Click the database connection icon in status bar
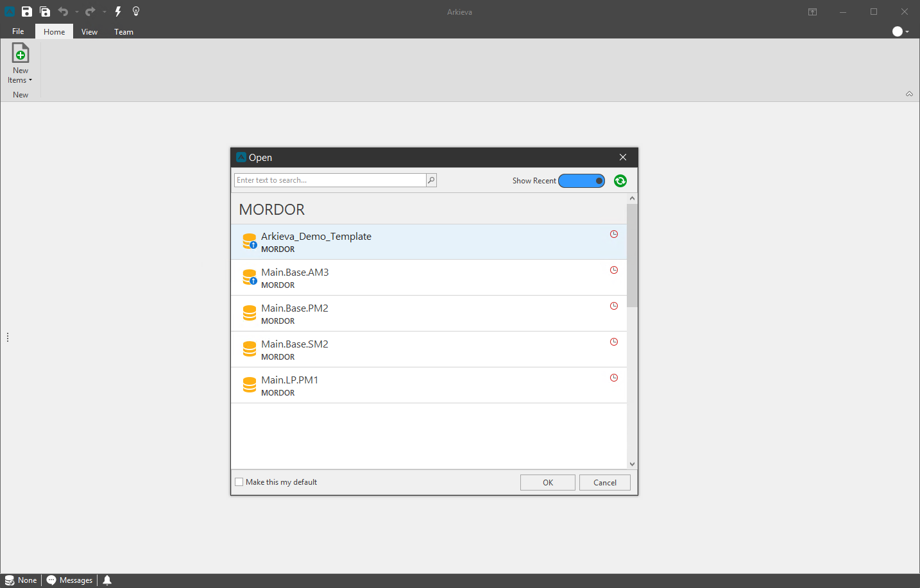 (10, 580)
